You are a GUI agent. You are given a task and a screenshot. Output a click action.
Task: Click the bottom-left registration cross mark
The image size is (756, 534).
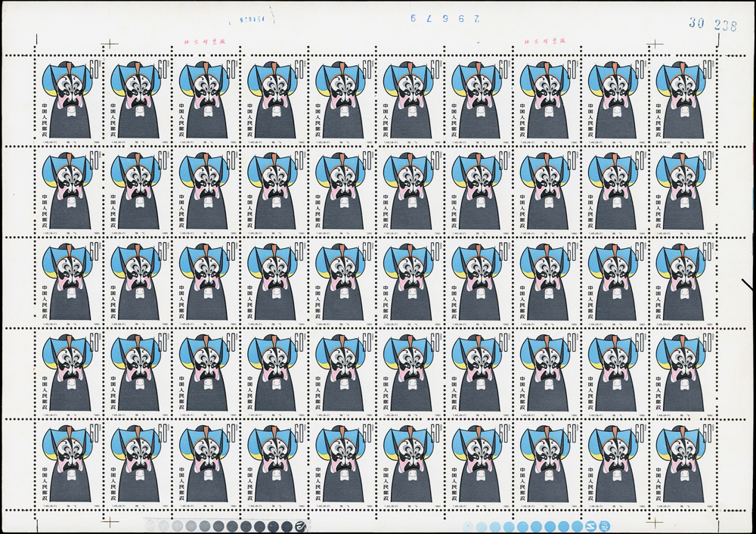tap(110, 522)
